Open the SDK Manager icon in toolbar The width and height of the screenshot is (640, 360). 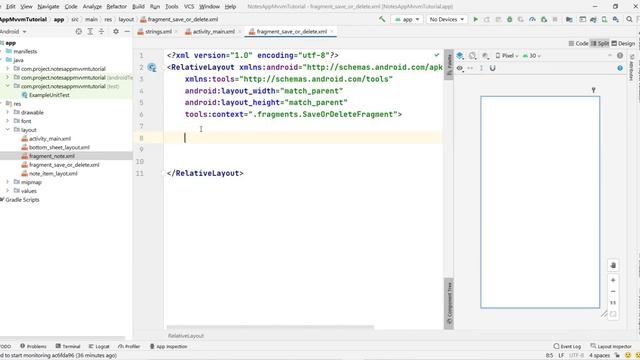pyautogui.click(x=616, y=19)
